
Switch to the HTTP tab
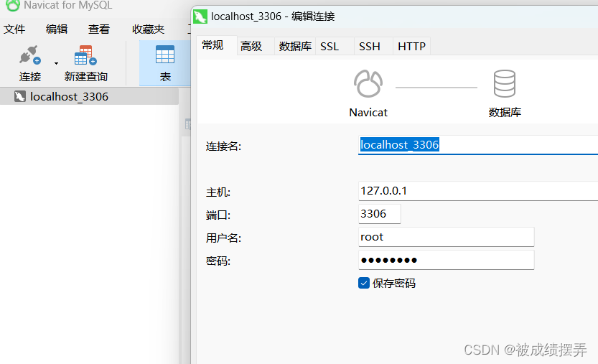[411, 46]
